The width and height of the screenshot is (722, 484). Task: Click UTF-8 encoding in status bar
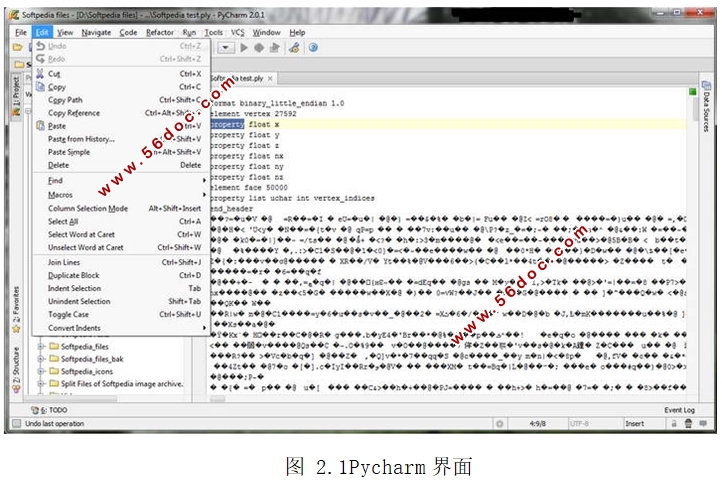579,424
